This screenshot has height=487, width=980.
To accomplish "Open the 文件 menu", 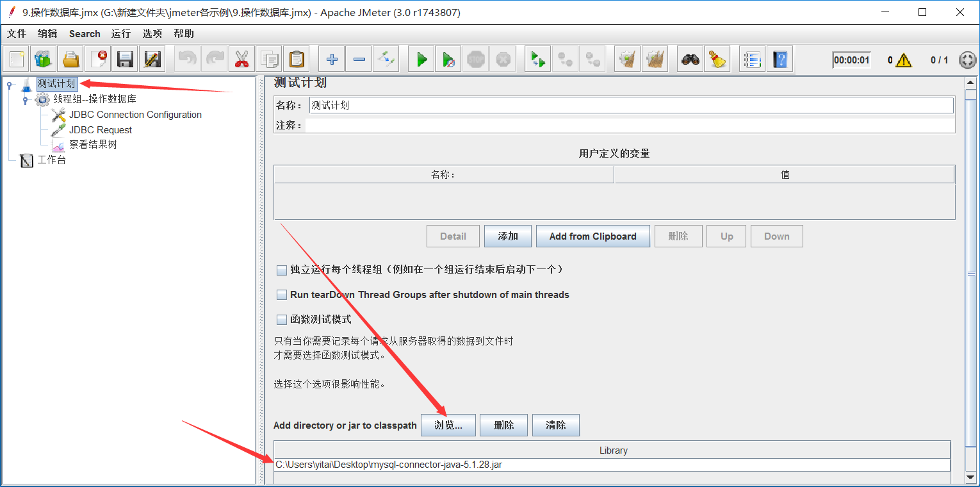I will point(17,33).
